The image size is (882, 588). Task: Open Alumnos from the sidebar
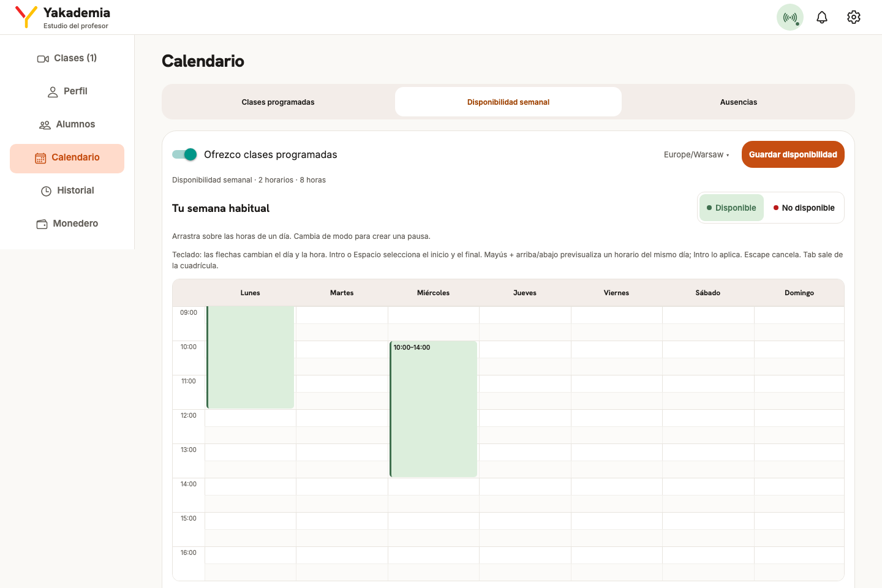[67, 124]
